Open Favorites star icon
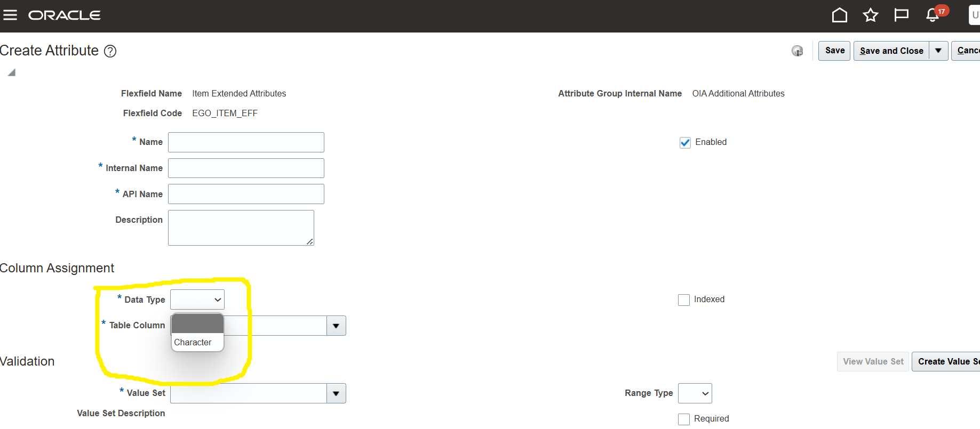 (x=871, y=15)
